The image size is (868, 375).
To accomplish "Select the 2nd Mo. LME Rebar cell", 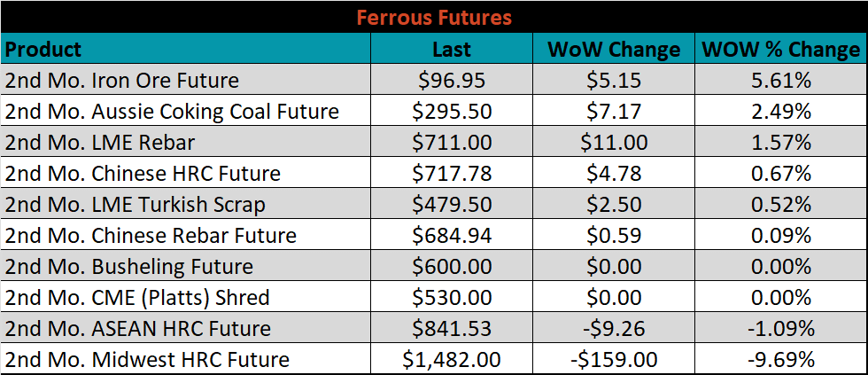I will pyautogui.click(x=186, y=142).
